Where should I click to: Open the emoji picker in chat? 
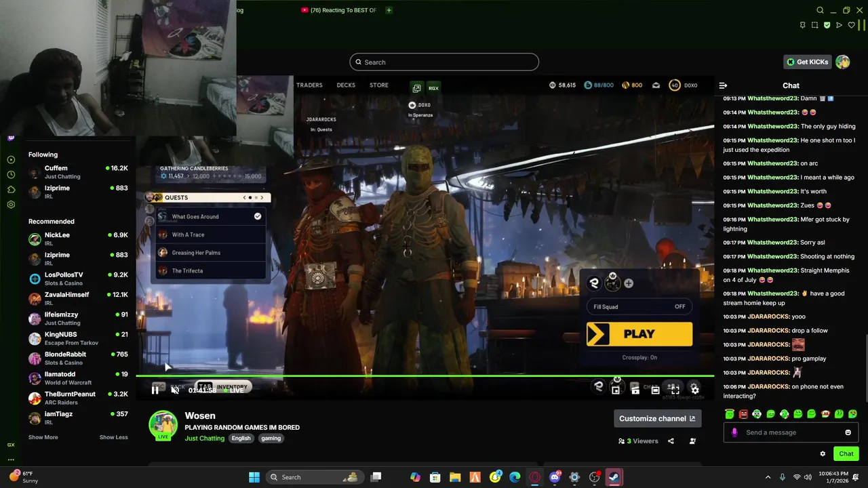848,432
